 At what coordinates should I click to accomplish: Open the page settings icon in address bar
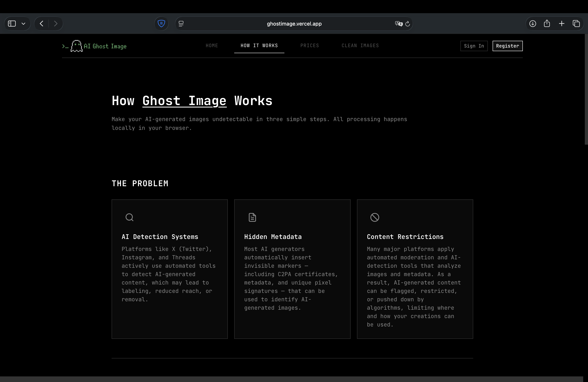[x=181, y=23]
